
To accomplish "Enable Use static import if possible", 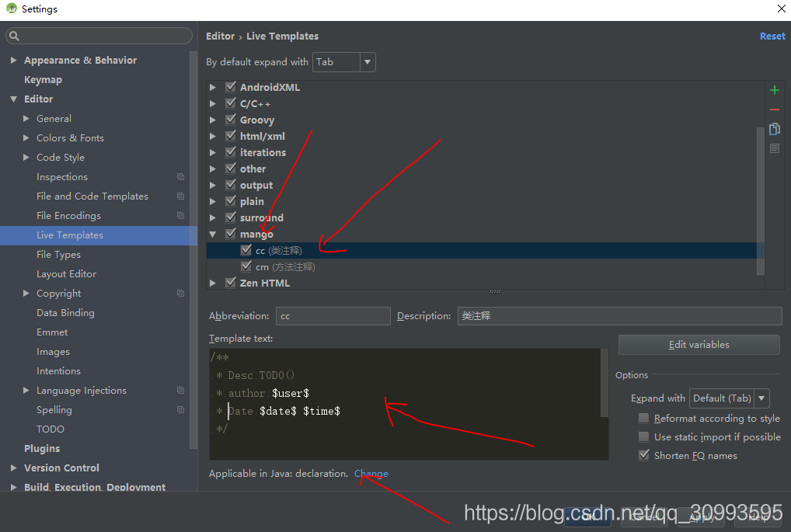I will point(643,436).
